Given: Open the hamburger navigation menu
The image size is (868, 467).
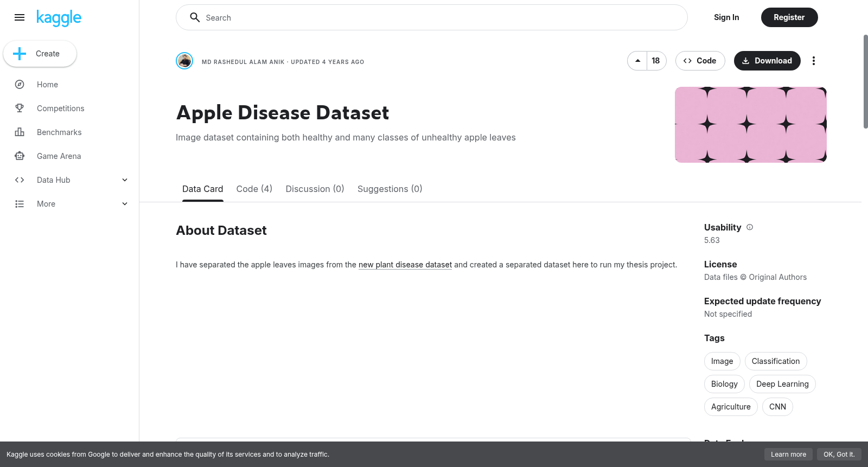Looking at the screenshot, I should [20, 17].
